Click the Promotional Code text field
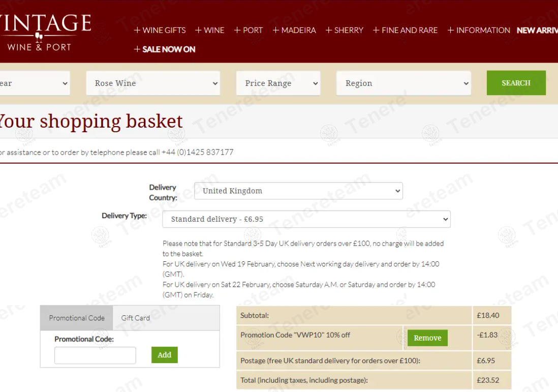This screenshot has width=558, height=392. pos(95,355)
